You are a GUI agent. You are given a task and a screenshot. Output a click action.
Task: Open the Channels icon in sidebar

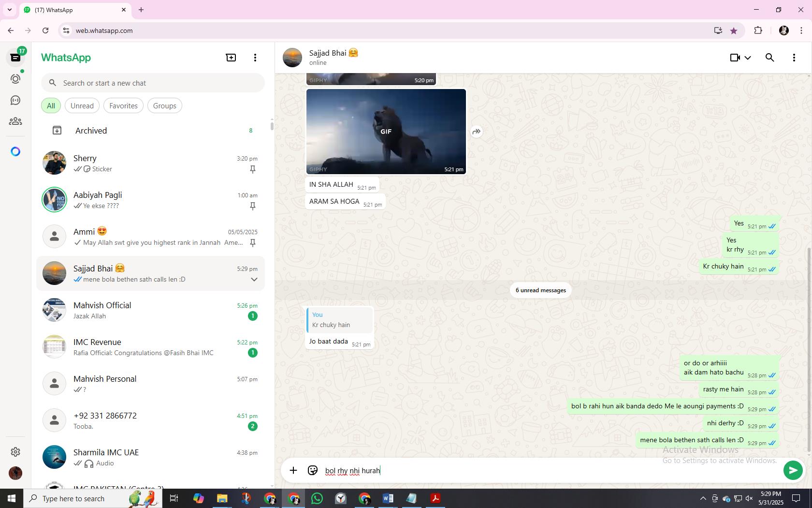pos(15,100)
